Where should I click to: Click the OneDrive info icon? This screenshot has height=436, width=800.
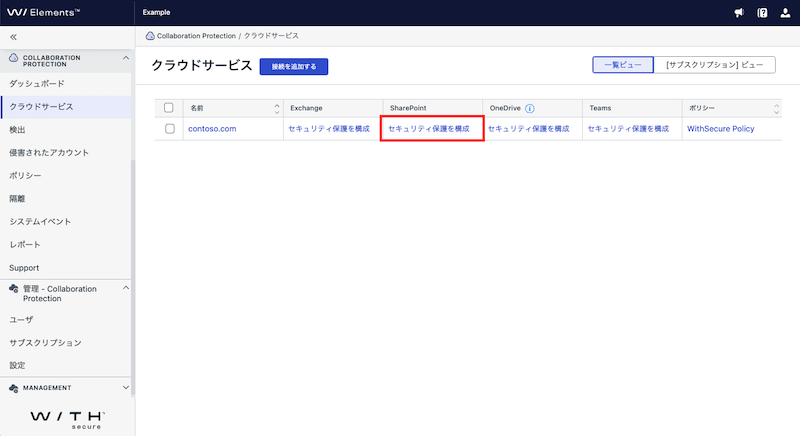530,109
